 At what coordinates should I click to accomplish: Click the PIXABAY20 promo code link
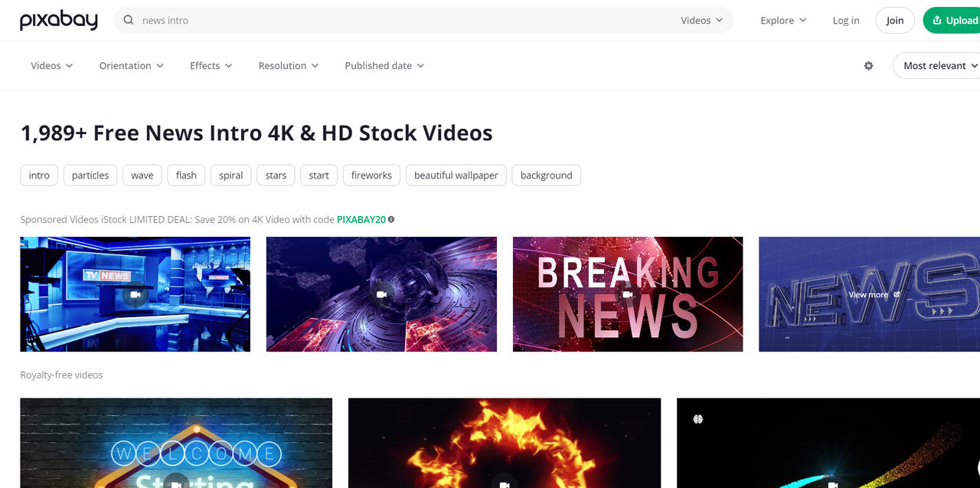(361, 219)
